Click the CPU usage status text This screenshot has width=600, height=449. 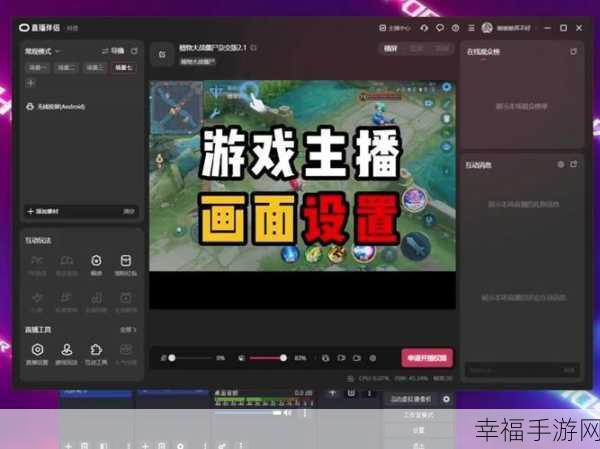click(374, 378)
